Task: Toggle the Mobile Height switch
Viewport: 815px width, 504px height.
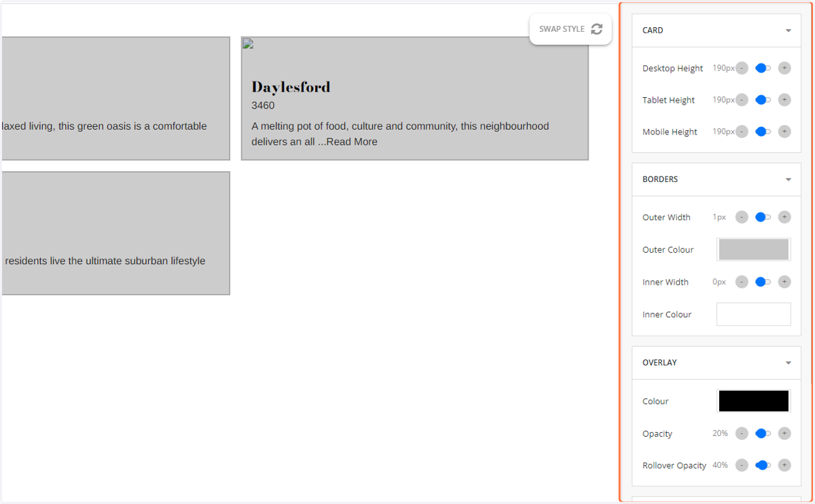Action: (763, 132)
